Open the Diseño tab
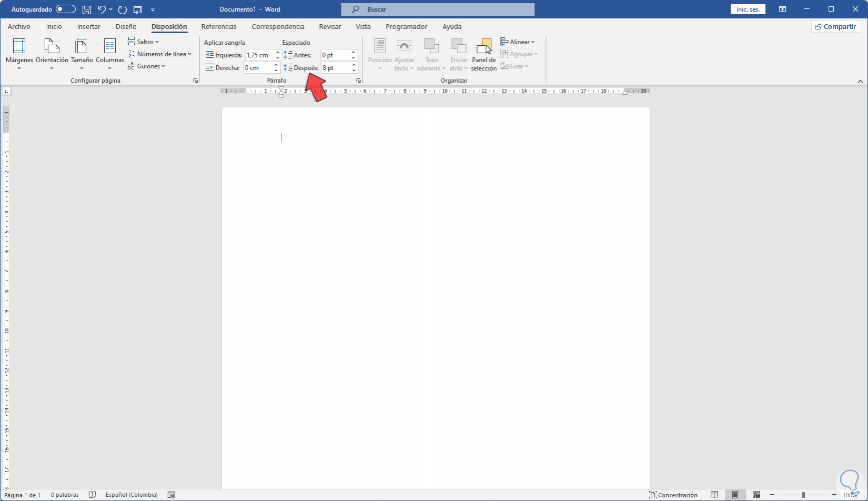 coord(126,26)
